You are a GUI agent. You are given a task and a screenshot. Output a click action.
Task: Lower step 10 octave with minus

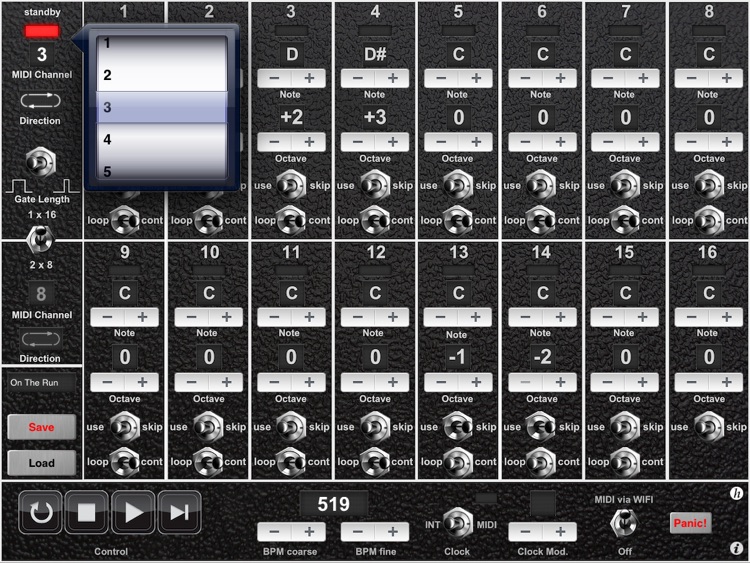click(191, 382)
